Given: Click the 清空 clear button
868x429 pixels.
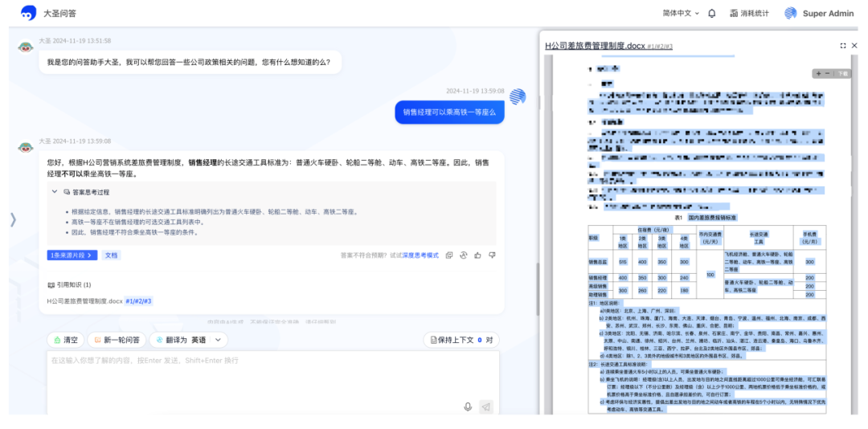Looking at the screenshot, I should [x=64, y=340].
